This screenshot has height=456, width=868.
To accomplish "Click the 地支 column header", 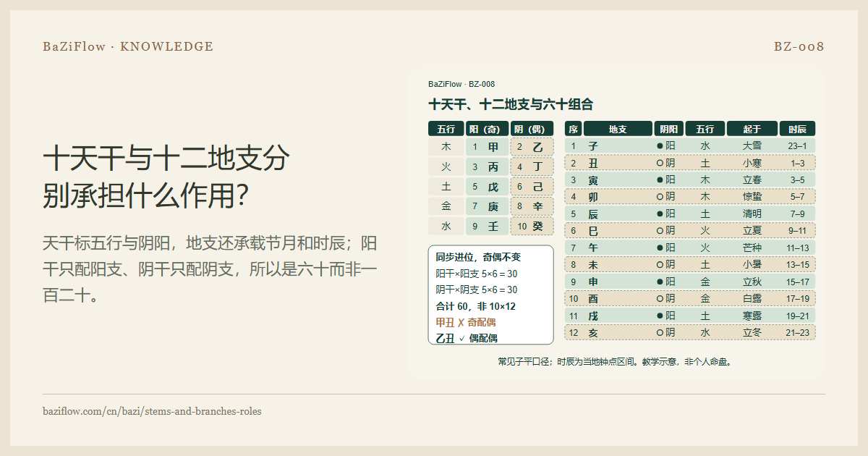I will click(618, 129).
